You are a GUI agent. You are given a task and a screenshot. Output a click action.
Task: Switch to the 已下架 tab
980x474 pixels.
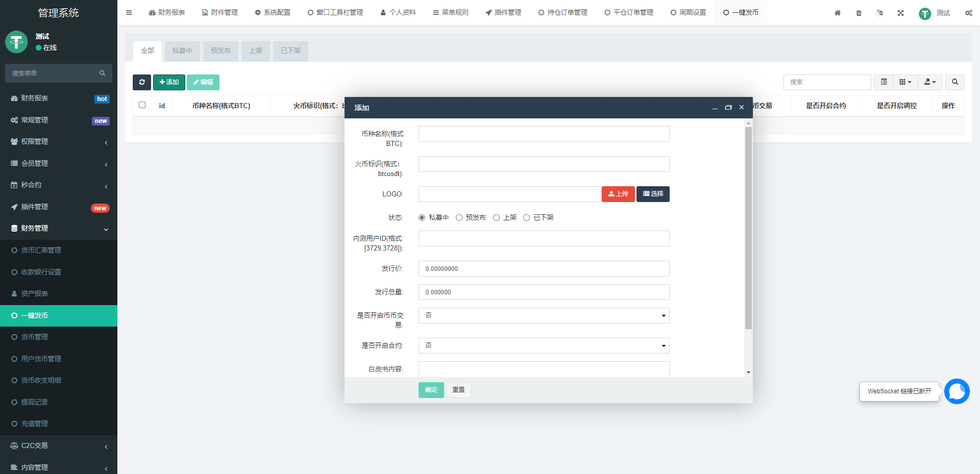click(290, 51)
